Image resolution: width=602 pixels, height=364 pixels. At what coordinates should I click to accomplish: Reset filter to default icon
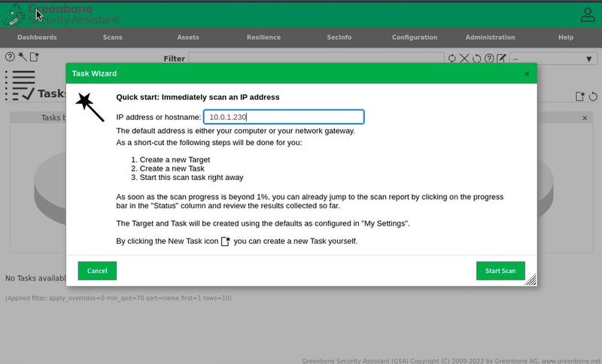click(476, 59)
